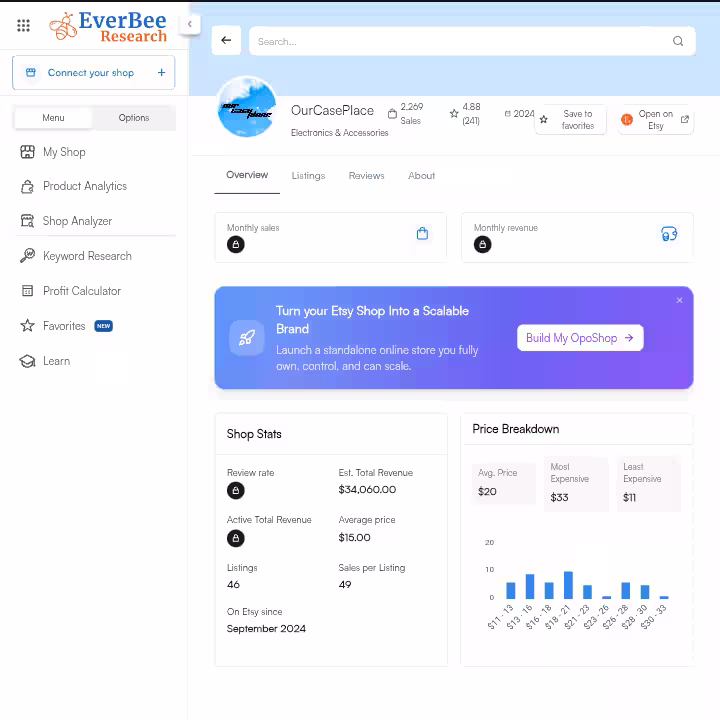Click the Learn graduation cap icon

(28, 361)
